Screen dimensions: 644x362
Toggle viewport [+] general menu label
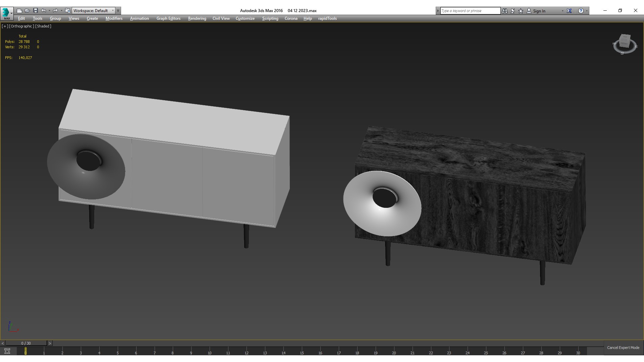[5, 26]
